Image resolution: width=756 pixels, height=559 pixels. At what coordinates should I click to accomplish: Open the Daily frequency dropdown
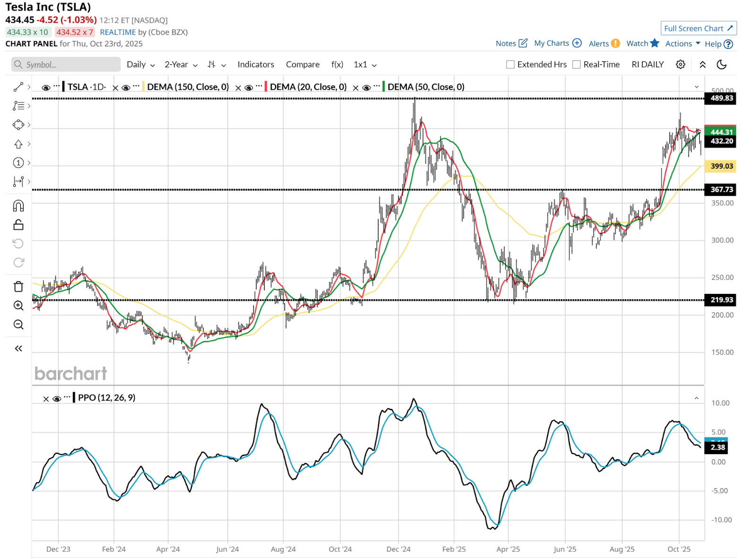(140, 65)
